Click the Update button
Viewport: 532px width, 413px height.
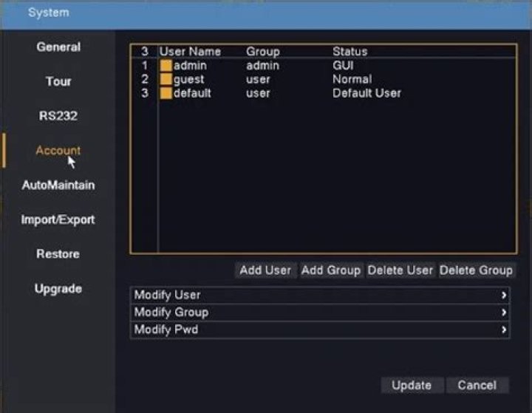[412, 386]
